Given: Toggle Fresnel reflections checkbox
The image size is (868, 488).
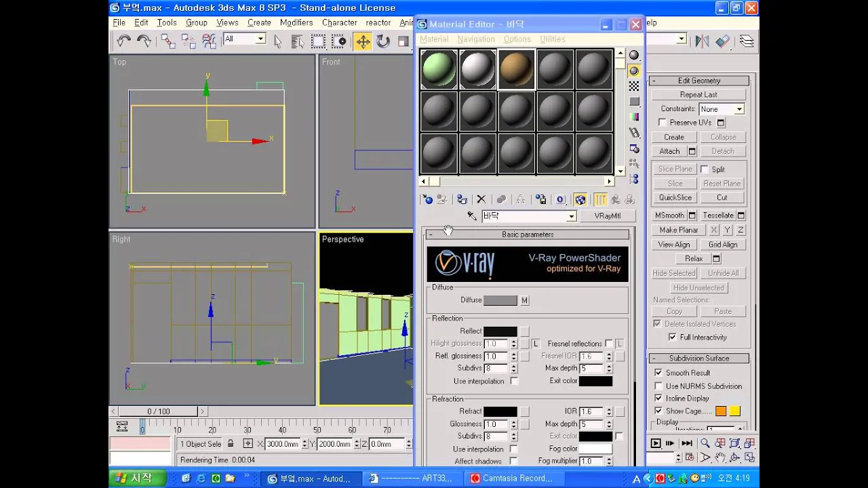Looking at the screenshot, I should 608,344.
